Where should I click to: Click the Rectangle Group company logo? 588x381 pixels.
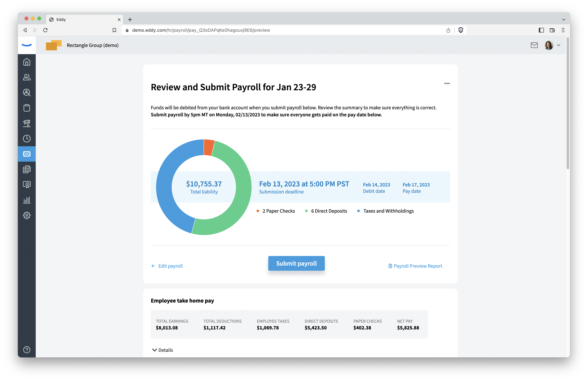pos(54,45)
